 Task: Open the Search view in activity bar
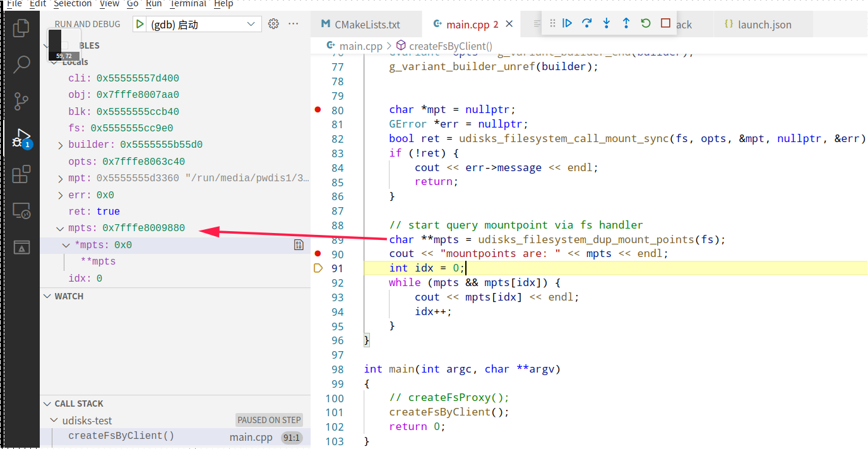(21, 64)
